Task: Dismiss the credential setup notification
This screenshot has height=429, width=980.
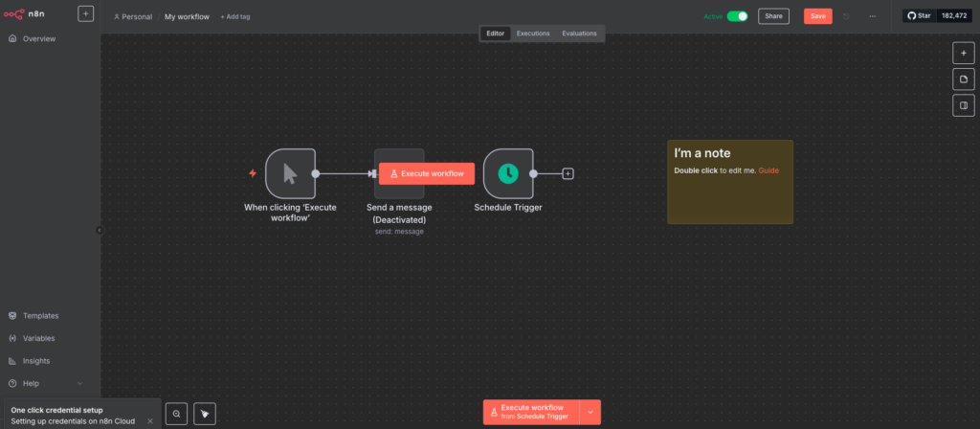Action: point(150,421)
